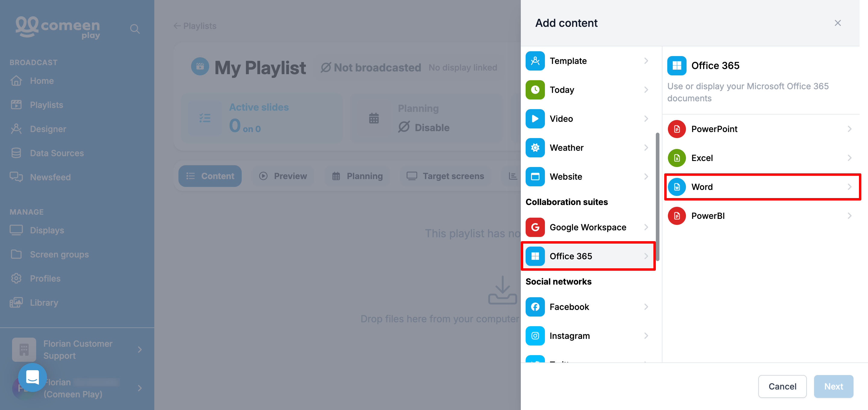Click the green Today clock icon
Screen dimensions: 868x410
(x=535, y=90)
